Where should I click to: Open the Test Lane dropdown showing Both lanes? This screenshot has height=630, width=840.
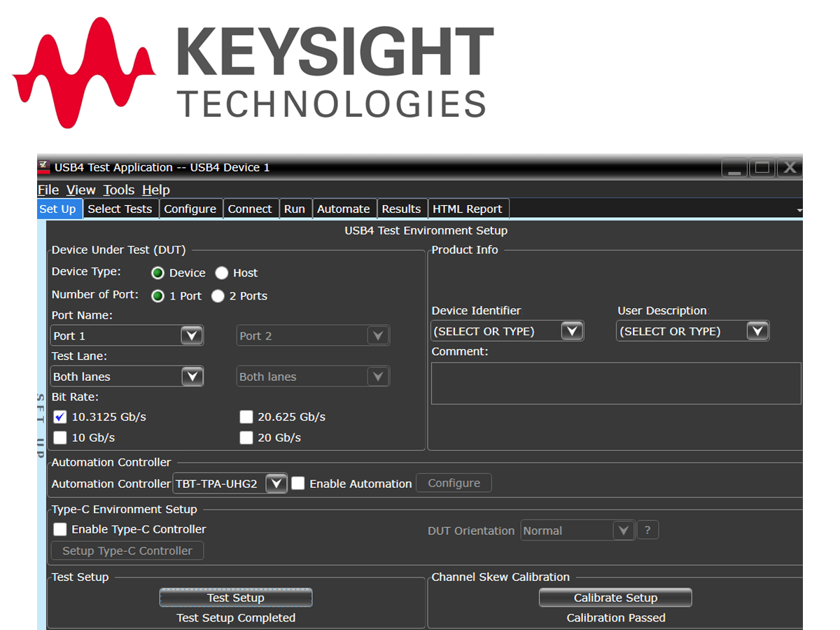click(x=192, y=376)
